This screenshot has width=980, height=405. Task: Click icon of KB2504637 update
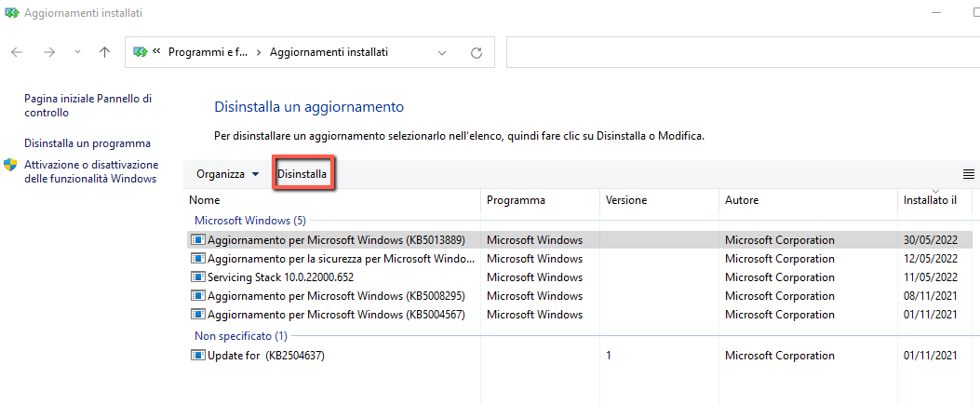198,356
